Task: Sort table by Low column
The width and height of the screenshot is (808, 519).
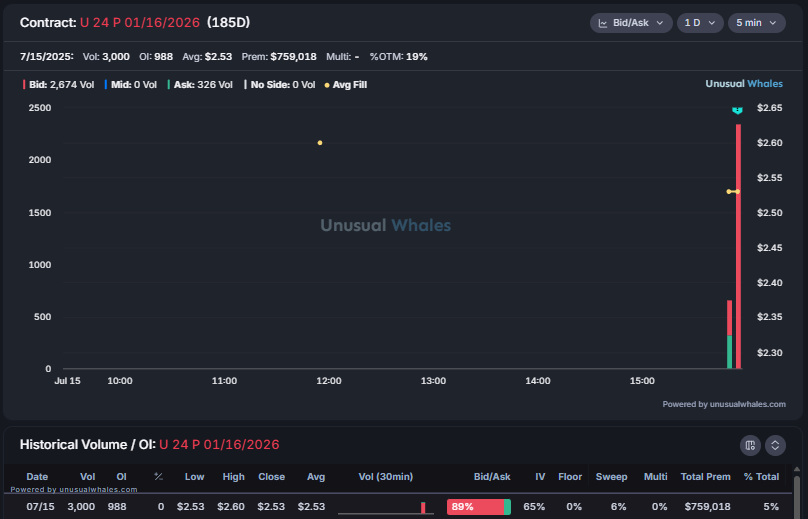Action: (x=194, y=477)
